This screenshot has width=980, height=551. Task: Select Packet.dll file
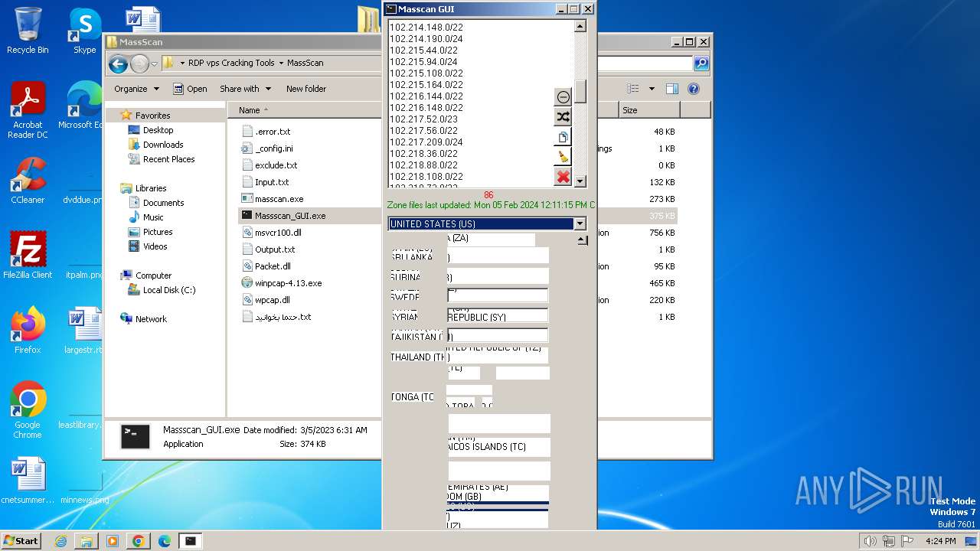266,266
